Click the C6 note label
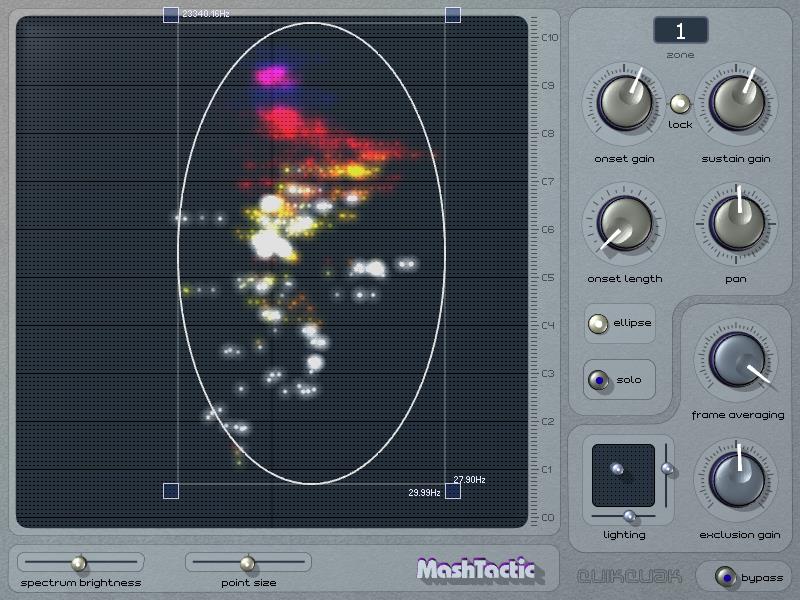 pos(548,230)
